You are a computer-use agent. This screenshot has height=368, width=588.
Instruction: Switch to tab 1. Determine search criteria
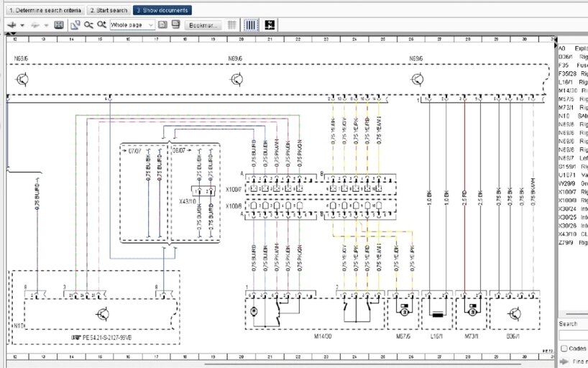[45, 10]
